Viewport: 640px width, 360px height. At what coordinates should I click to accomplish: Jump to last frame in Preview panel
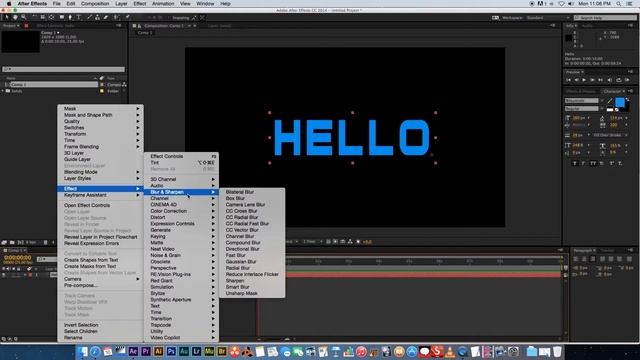600,80
